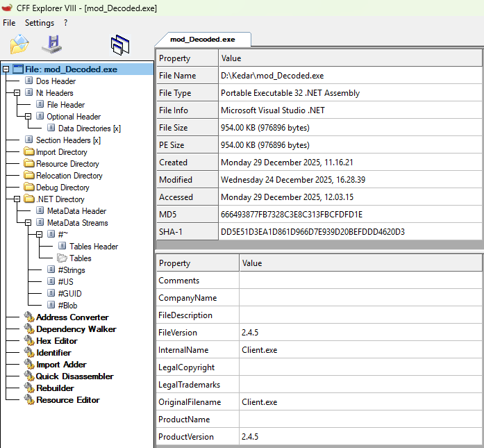Select the #Strings stream item
484x448 pixels.
pos(72,270)
